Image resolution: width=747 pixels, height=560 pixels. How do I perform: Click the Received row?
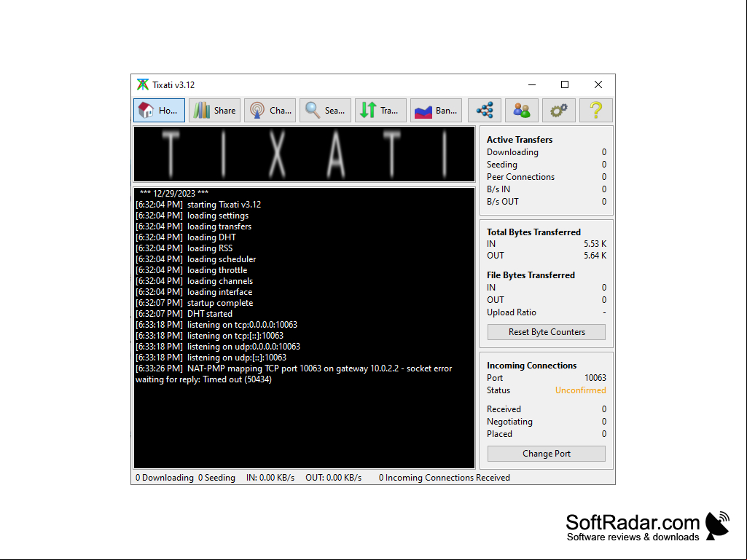point(547,409)
